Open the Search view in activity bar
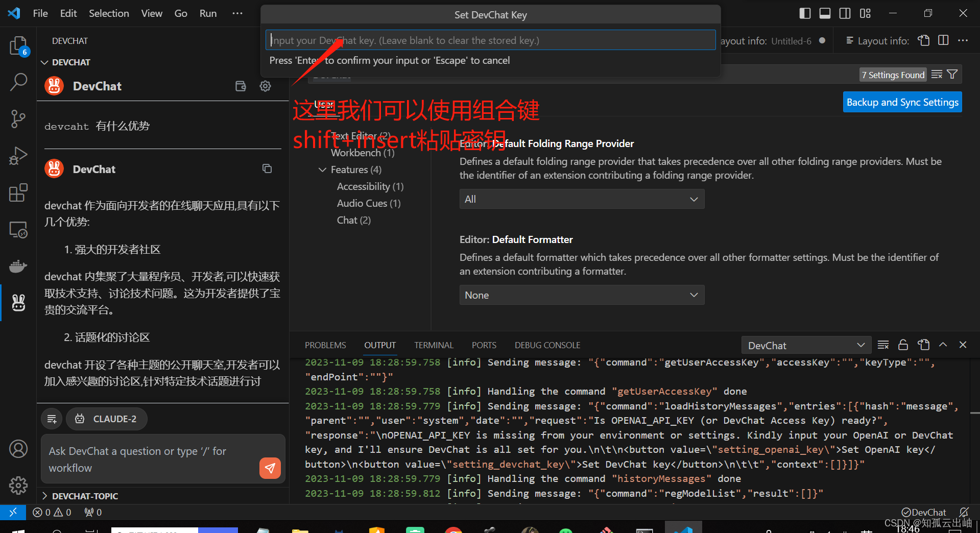This screenshot has width=980, height=533. [18, 82]
